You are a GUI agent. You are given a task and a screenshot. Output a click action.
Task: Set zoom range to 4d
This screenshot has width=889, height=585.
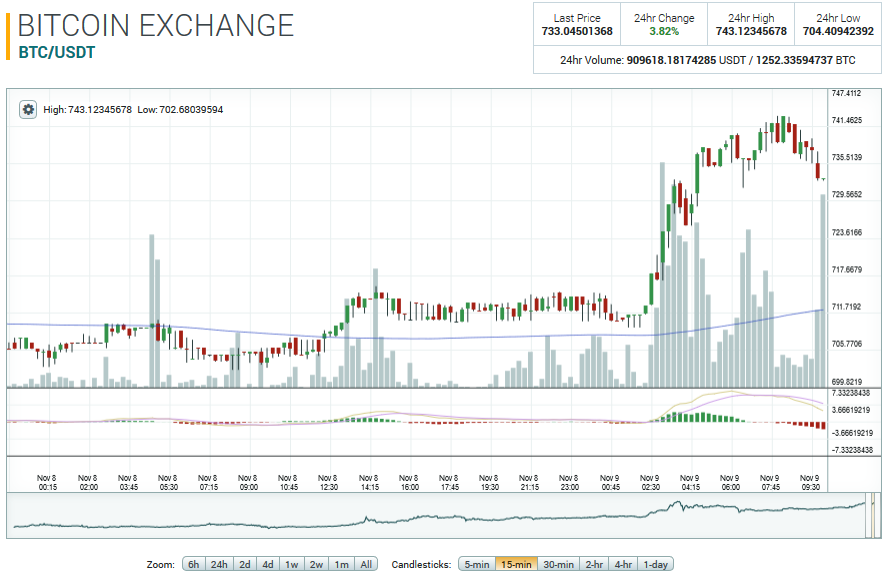click(268, 565)
